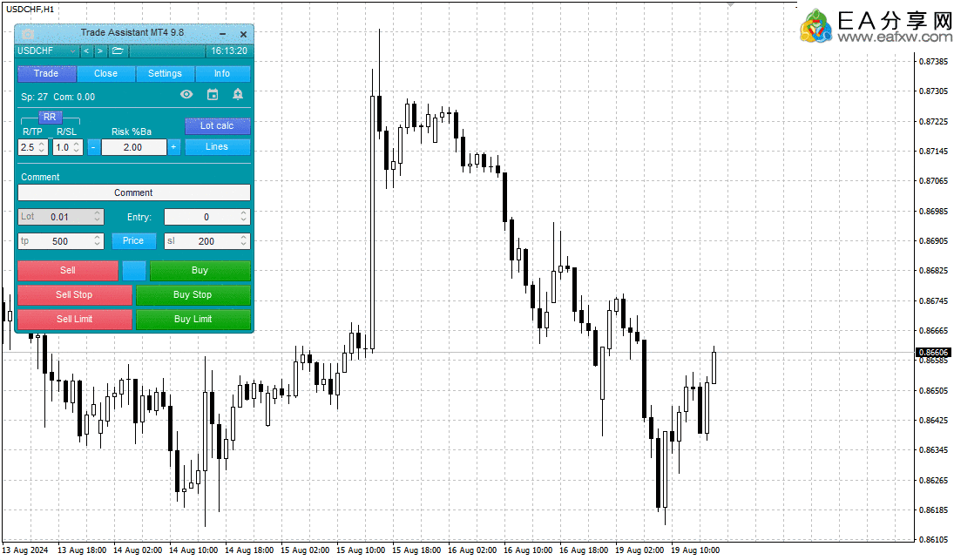Click the red Sell button
The width and height of the screenshot is (954, 560).
pos(68,271)
